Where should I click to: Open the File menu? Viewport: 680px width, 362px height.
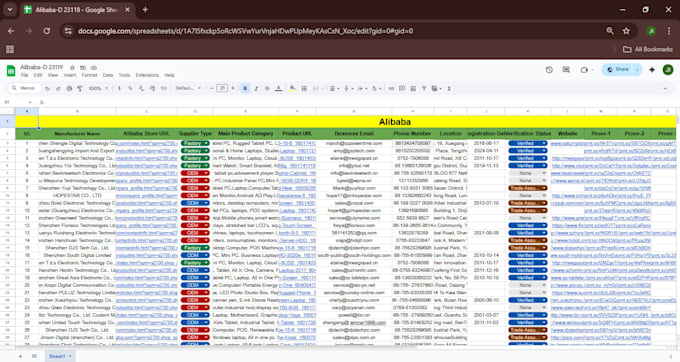[x=25, y=75]
